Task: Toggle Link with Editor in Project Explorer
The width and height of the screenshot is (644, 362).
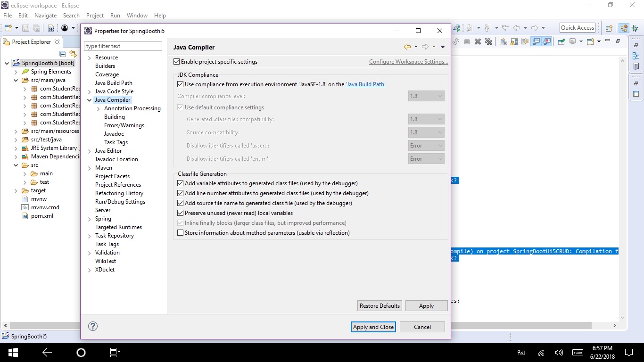Action: click(x=73, y=54)
